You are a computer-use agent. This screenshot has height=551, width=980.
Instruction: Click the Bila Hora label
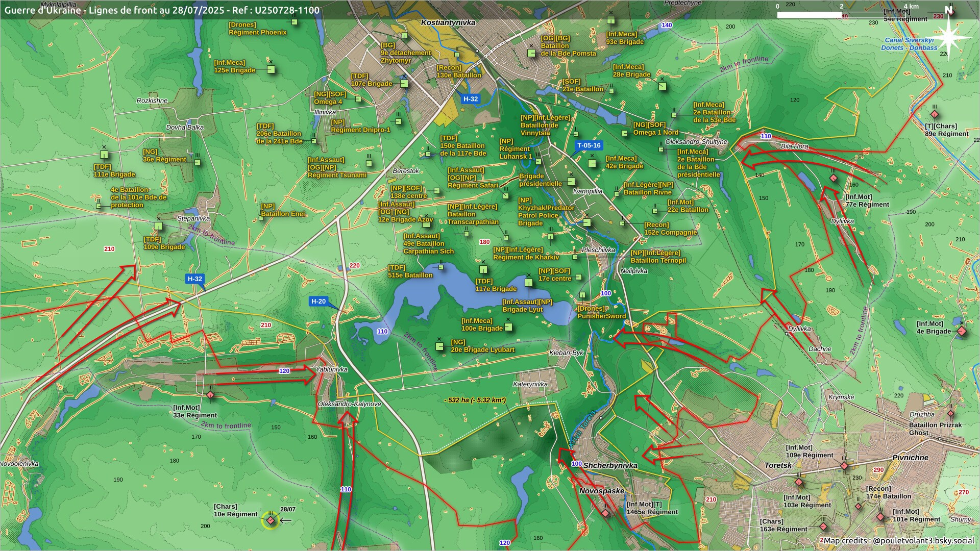795,146
